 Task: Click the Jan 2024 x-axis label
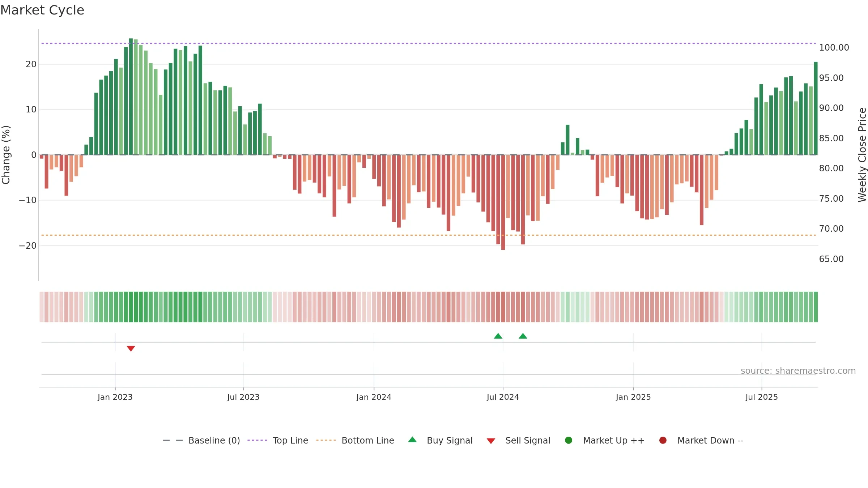[374, 397]
